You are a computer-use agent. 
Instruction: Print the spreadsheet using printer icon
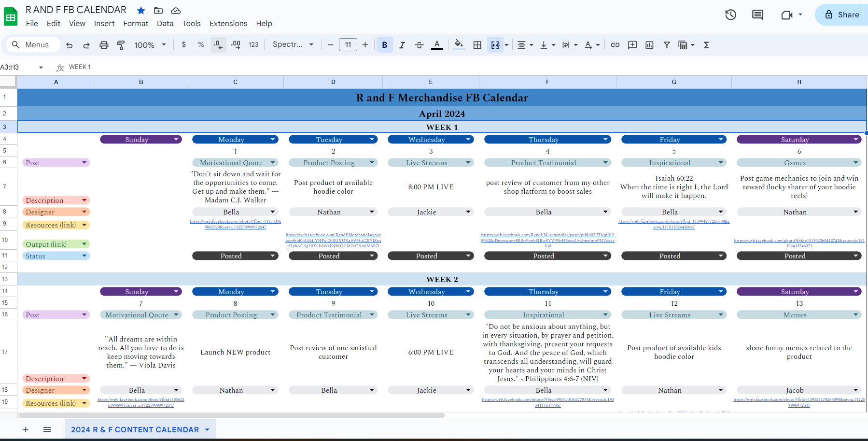point(104,45)
